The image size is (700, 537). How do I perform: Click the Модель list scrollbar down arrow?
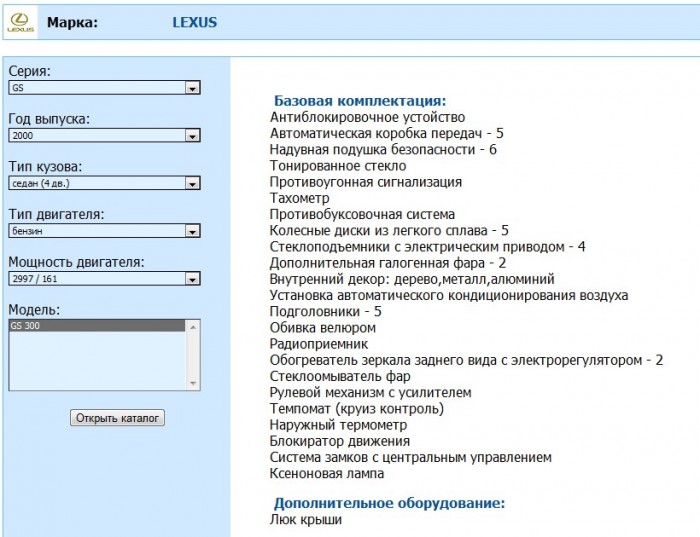click(x=193, y=383)
